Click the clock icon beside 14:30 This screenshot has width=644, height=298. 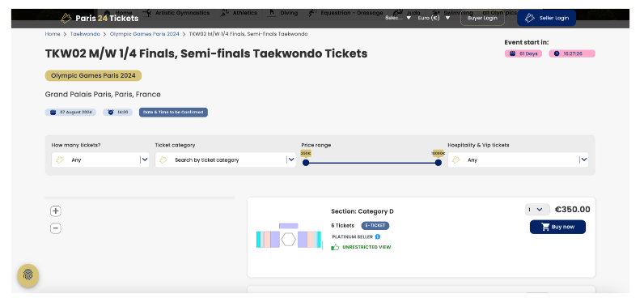111,113
